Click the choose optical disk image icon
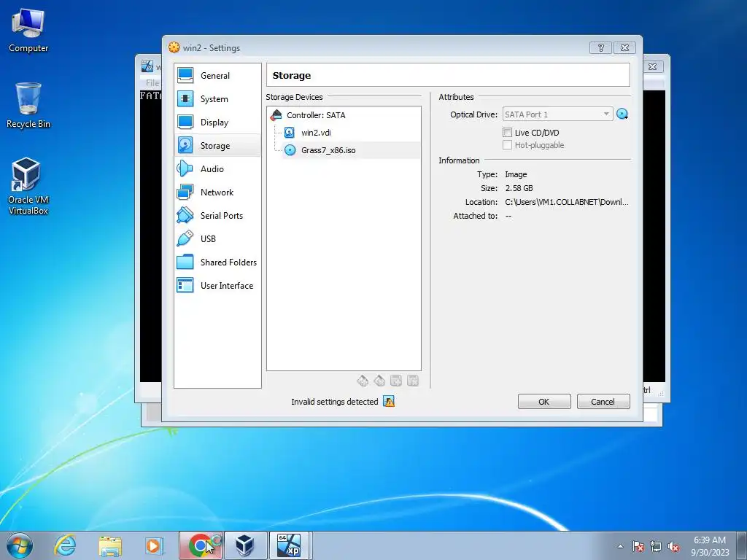This screenshot has height=560, width=747. tap(622, 114)
